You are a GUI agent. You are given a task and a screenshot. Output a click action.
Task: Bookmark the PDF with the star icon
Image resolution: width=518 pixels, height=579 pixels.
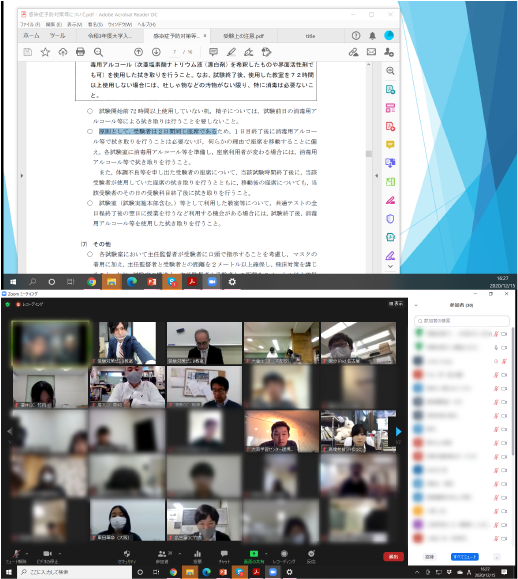[x=45, y=52]
